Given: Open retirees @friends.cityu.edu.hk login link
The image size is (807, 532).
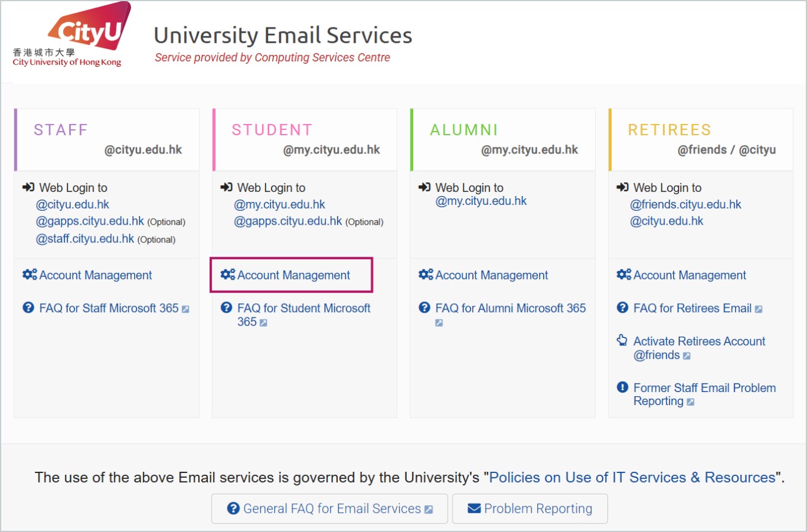Looking at the screenshot, I should (686, 204).
